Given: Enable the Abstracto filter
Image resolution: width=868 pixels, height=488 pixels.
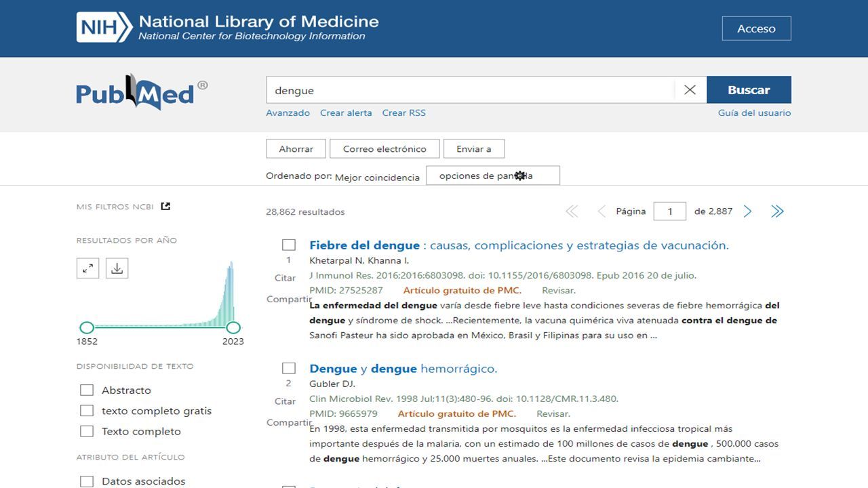Looking at the screenshot, I should point(86,390).
